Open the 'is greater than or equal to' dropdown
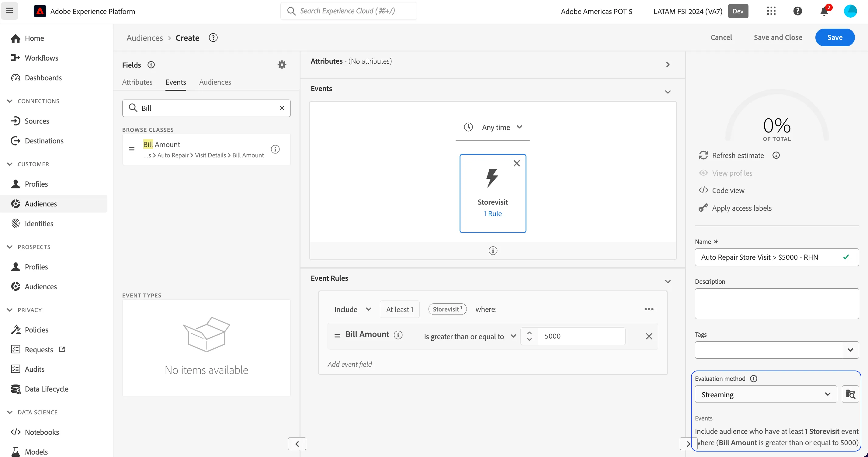This screenshot has width=868, height=457. tap(470, 337)
